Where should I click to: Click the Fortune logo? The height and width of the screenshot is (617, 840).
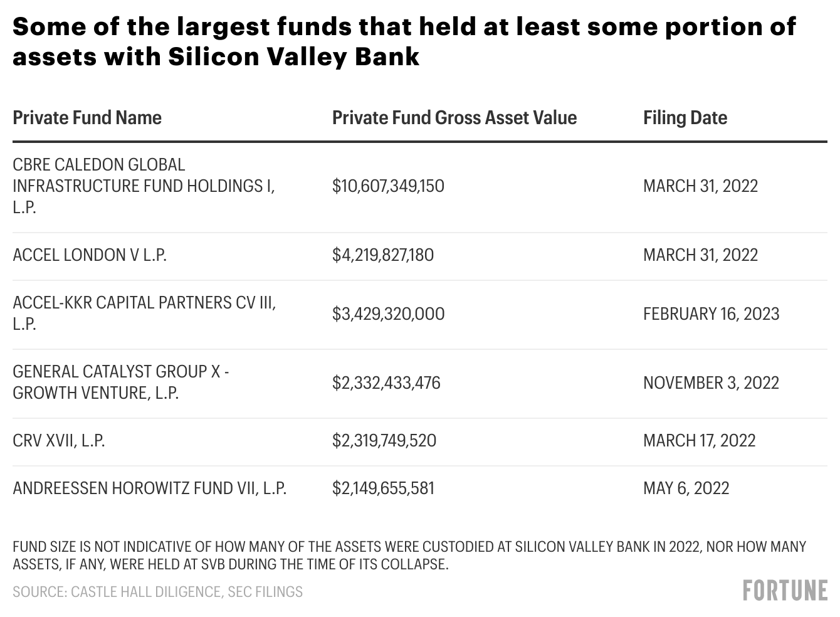pos(785,591)
